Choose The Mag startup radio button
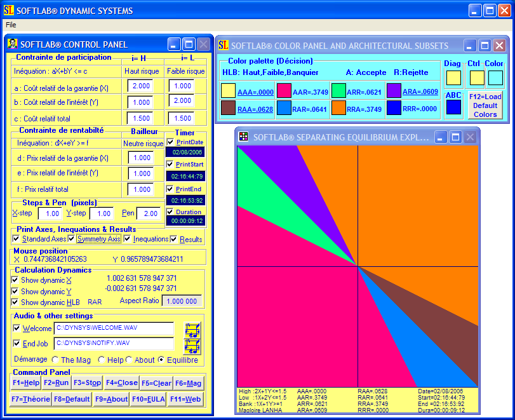515x420 pixels. pos(55,360)
